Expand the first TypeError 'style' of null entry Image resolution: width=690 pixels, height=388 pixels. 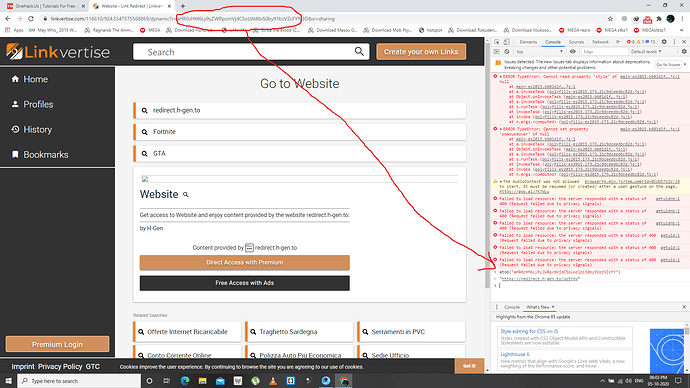[501, 77]
